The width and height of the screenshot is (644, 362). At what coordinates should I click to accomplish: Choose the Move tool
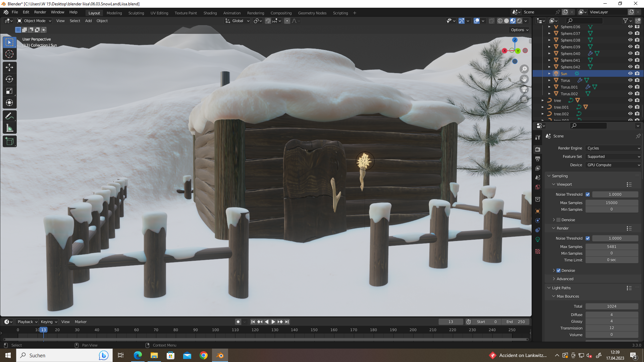[x=9, y=67]
